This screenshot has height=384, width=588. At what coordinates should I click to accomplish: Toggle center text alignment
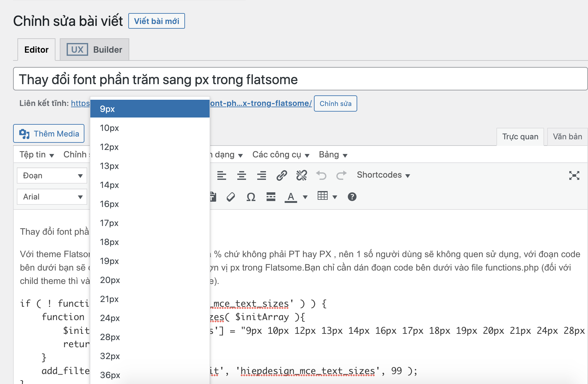click(242, 175)
